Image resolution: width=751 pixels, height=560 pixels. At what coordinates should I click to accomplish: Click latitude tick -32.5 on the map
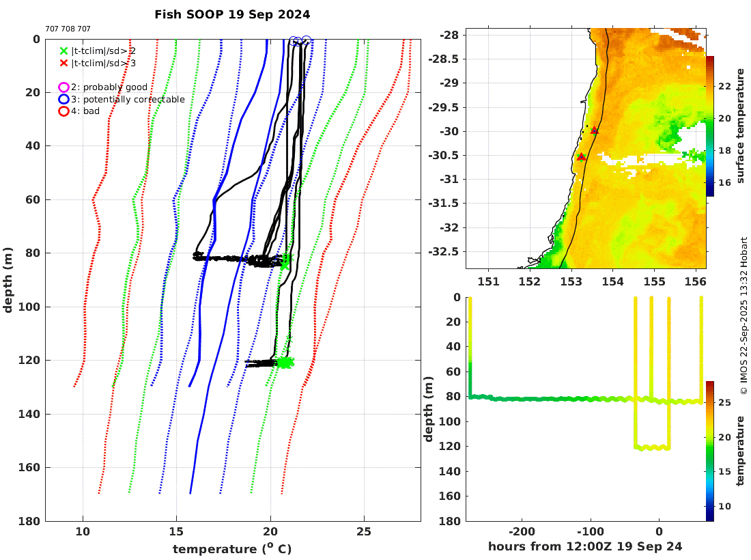(443, 251)
